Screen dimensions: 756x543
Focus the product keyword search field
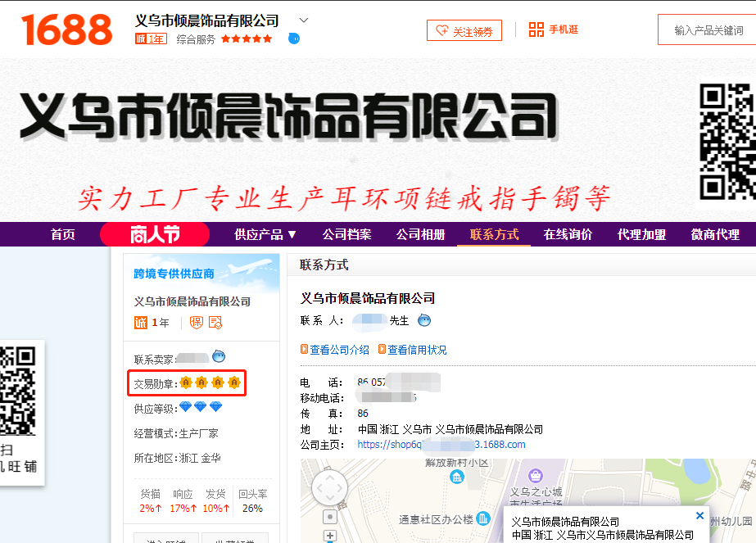click(x=708, y=30)
